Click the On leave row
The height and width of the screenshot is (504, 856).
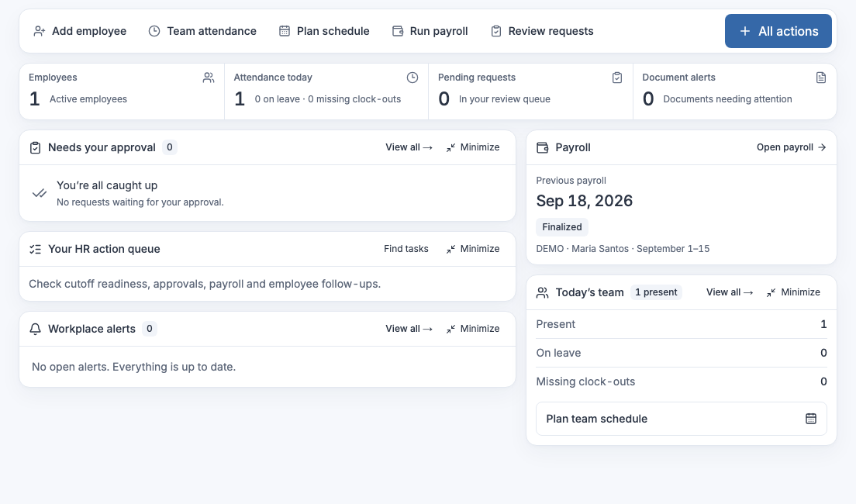tap(682, 354)
